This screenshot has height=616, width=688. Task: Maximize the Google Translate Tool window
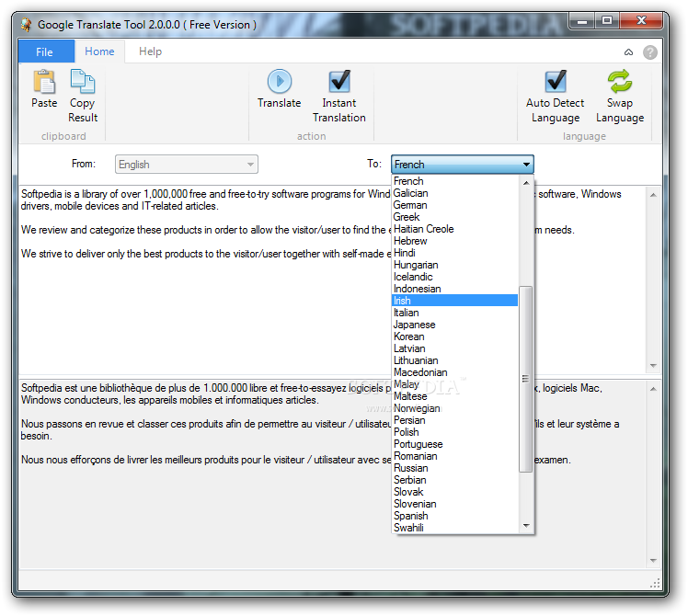[607, 20]
